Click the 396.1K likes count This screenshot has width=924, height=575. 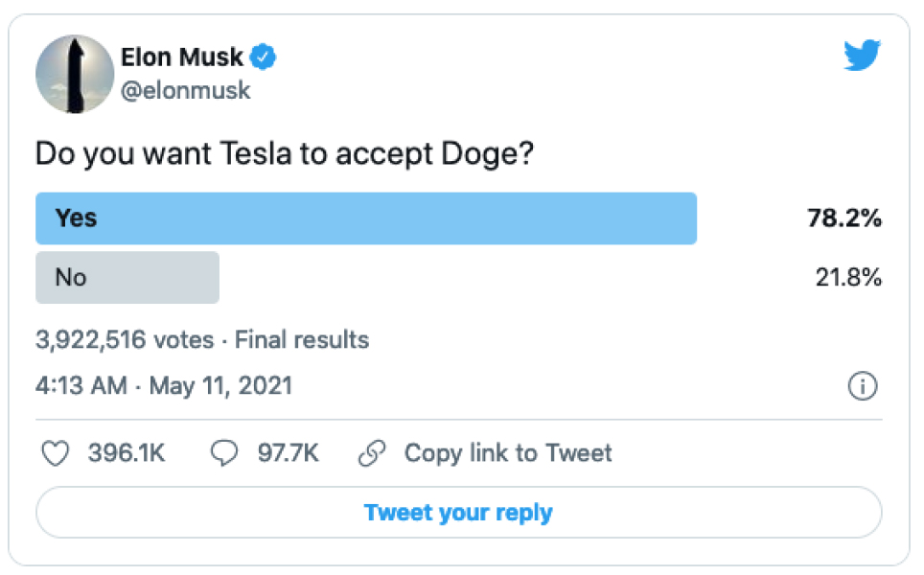[127, 453]
